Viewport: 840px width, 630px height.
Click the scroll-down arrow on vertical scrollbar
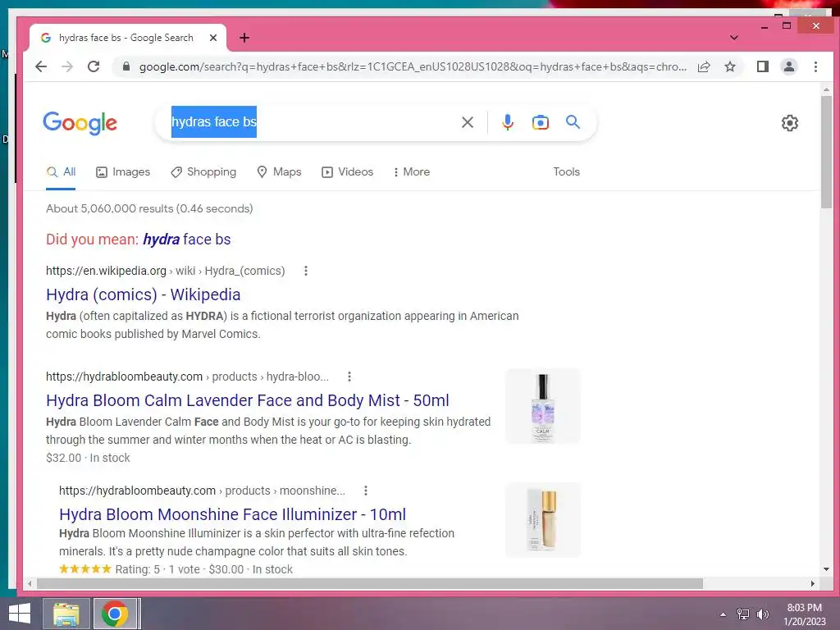[826, 569]
